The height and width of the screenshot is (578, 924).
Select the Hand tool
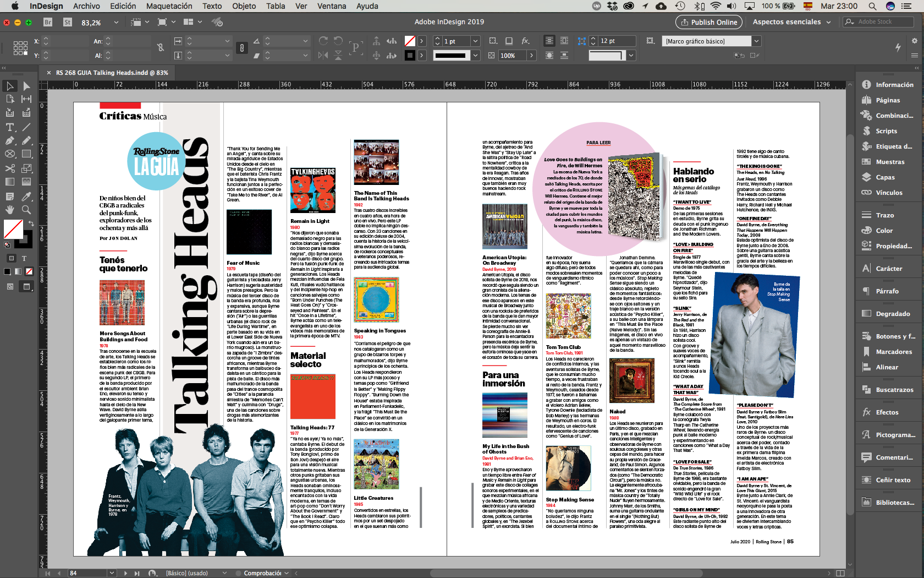coord(10,210)
